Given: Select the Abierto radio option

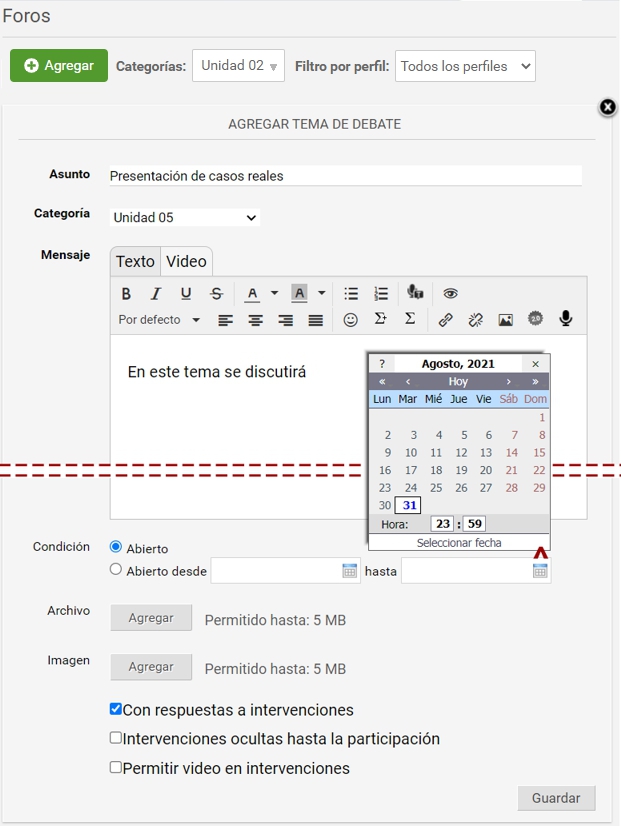Looking at the screenshot, I should (x=116, y=547).
